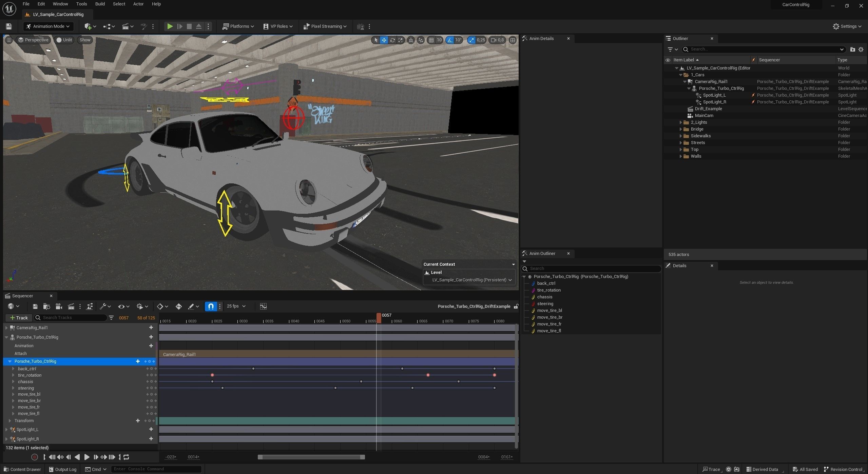This screenshot has height=474, width=868.
Task: Open the VP Roles dropdown
Action: [x=278, y=26]
